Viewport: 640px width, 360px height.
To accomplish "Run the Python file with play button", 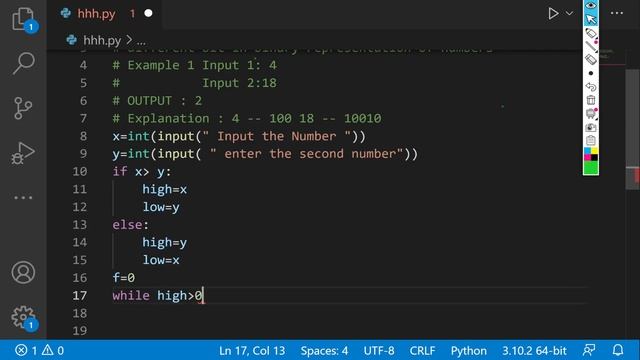I will pyautogui.click(x=553, y=13).
